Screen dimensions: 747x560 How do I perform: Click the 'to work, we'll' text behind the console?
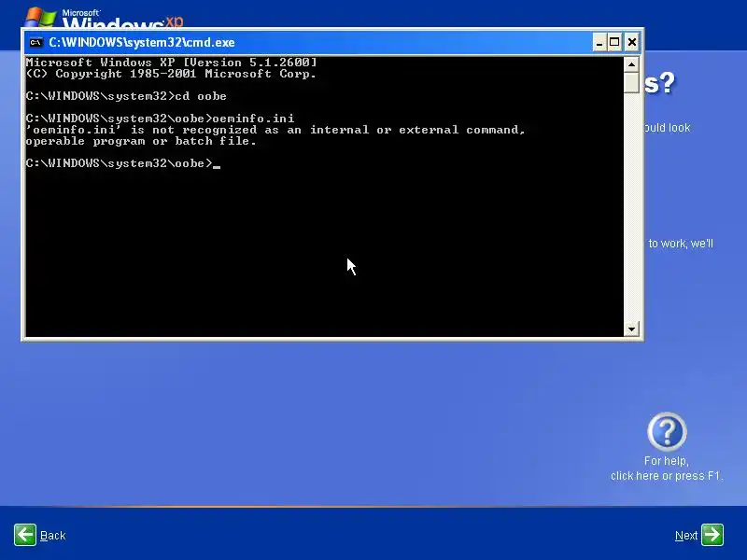(681, 244)
